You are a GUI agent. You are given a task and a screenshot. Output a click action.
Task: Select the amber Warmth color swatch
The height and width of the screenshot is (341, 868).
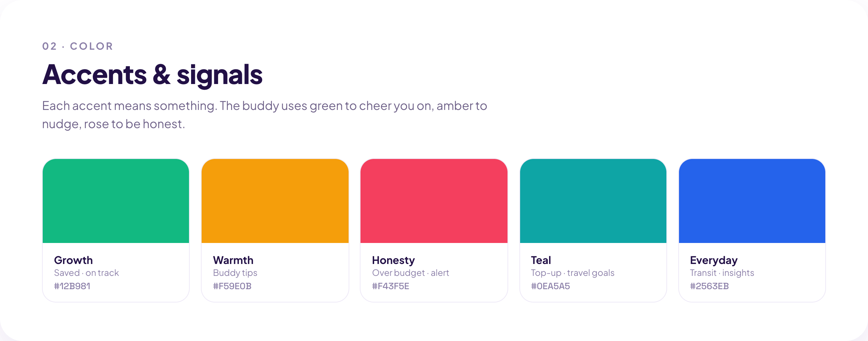275,201
